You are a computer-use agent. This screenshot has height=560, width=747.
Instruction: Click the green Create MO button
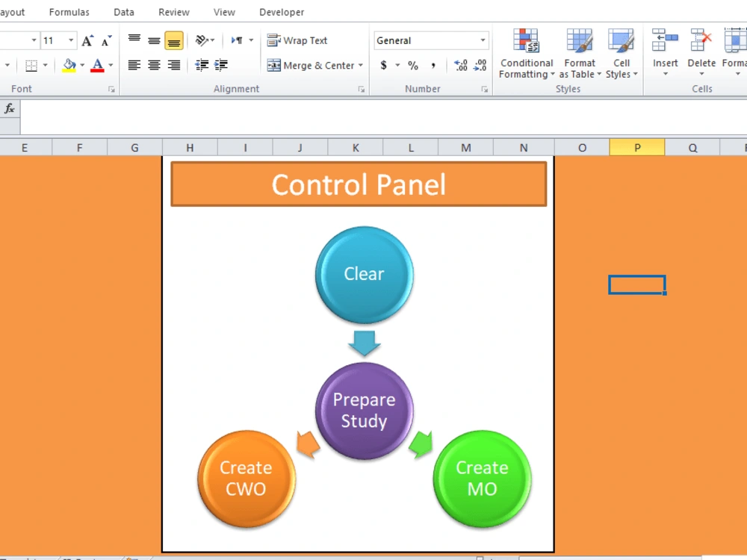pyautogui.click(x=482, y=479)
